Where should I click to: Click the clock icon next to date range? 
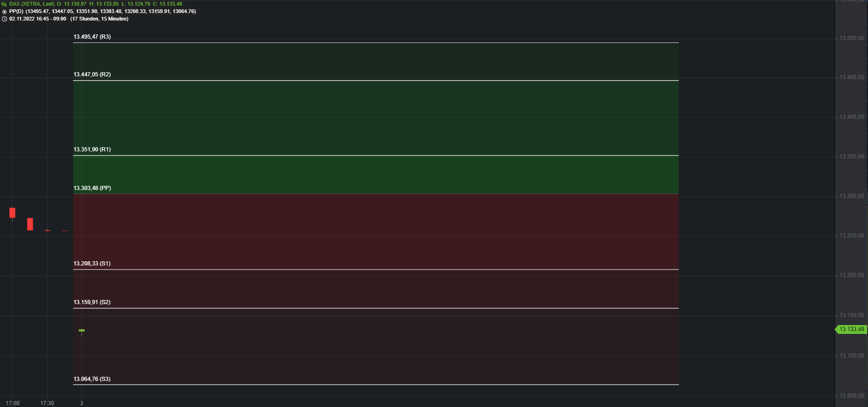coord(4,19)
